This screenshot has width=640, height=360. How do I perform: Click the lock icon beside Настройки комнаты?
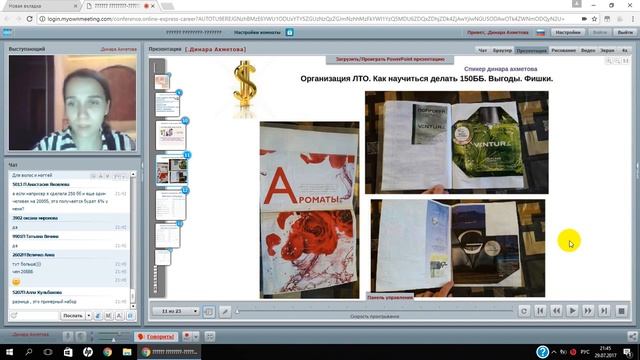[289, 32]
